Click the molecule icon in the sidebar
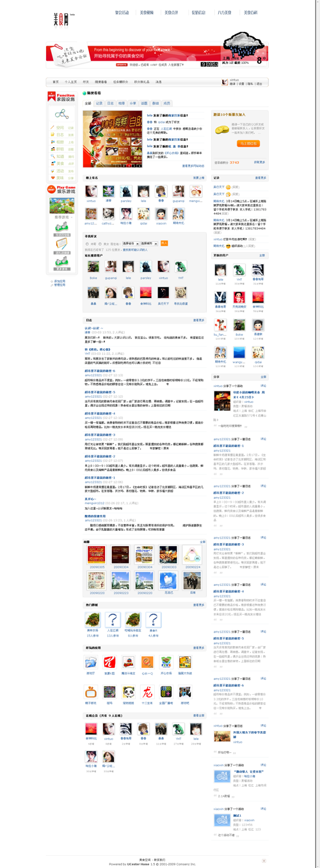This screenshot has width=320, height=868. [61, 114]
